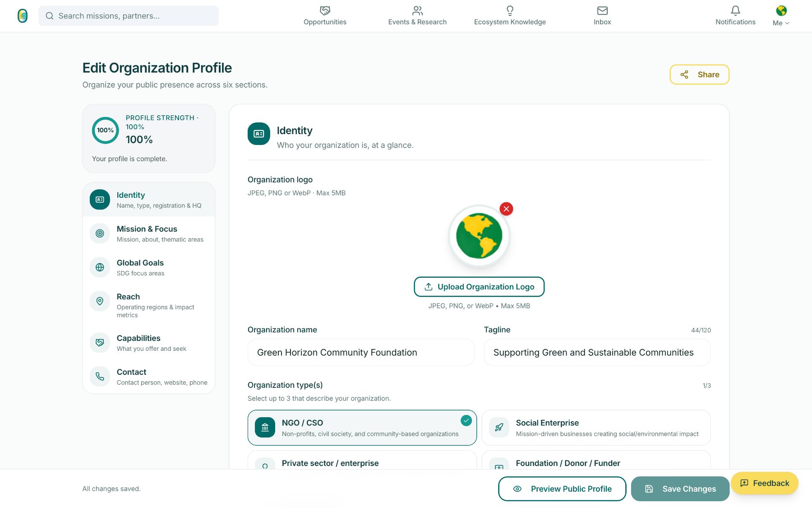Click the 'All changes saved.' status text

[111, 489]
